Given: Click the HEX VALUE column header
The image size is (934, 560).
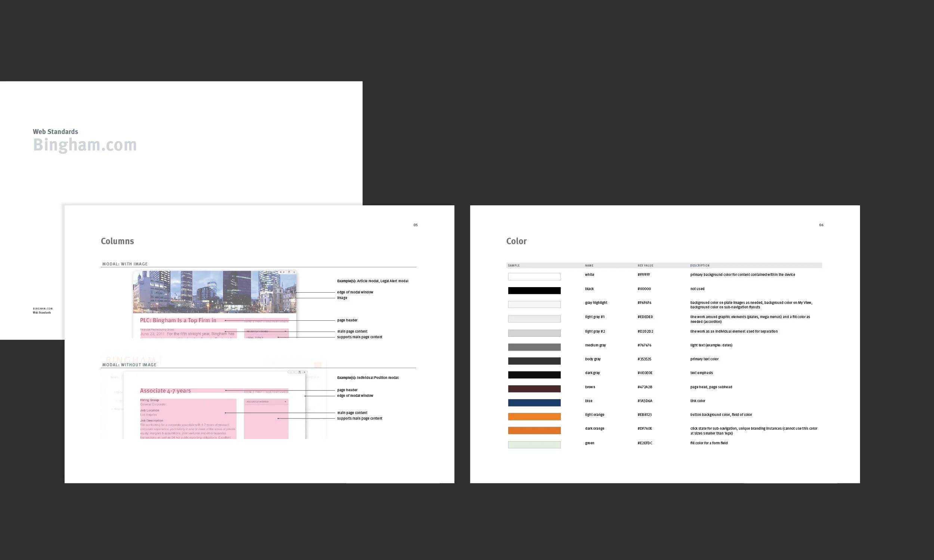Looking at the screenshot, I should (645, 266).
